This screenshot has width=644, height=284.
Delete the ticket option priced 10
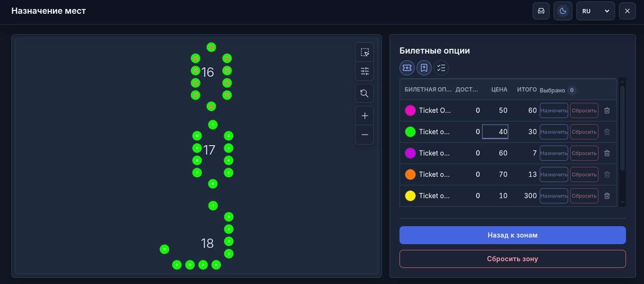pos(607,196)
